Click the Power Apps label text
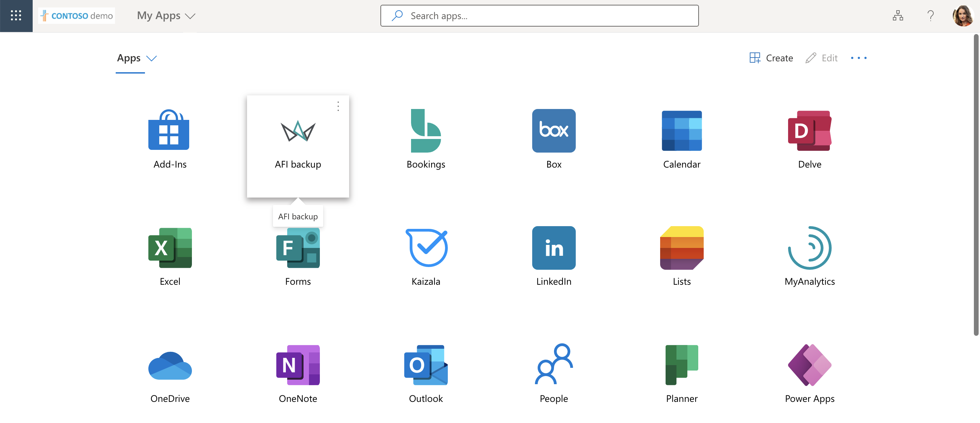Viewport: 980px width, 423px height. pos(810,398)
